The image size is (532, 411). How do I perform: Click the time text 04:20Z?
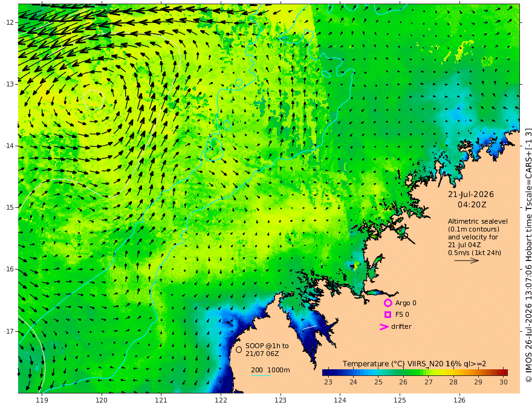(x=472, y=205)
